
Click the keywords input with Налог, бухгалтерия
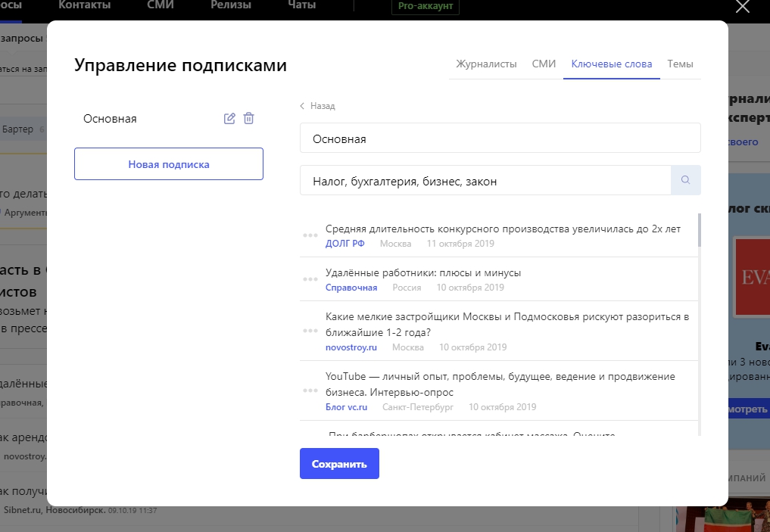tap(485, 181)
